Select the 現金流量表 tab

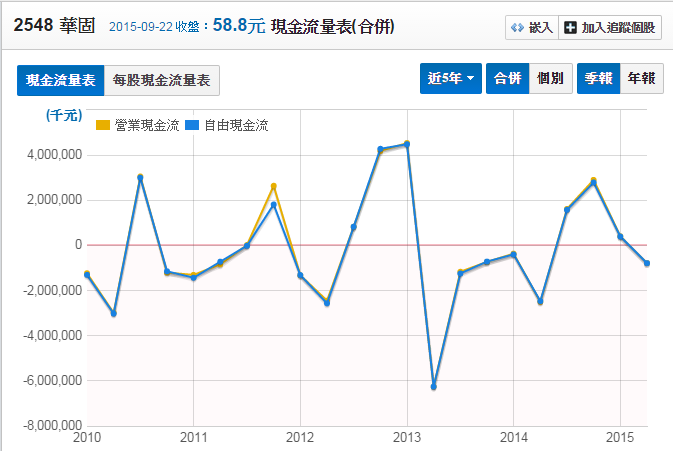pos(61,80)
